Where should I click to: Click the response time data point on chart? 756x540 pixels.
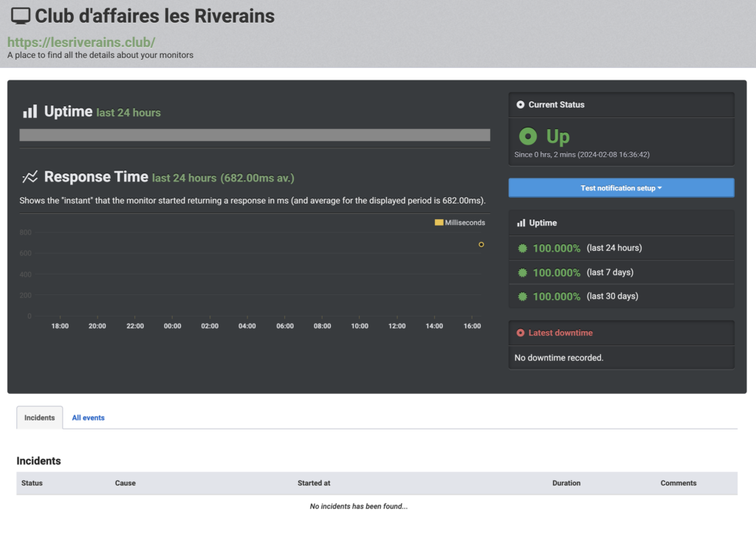pyautogui.click(x=481, y=244)
